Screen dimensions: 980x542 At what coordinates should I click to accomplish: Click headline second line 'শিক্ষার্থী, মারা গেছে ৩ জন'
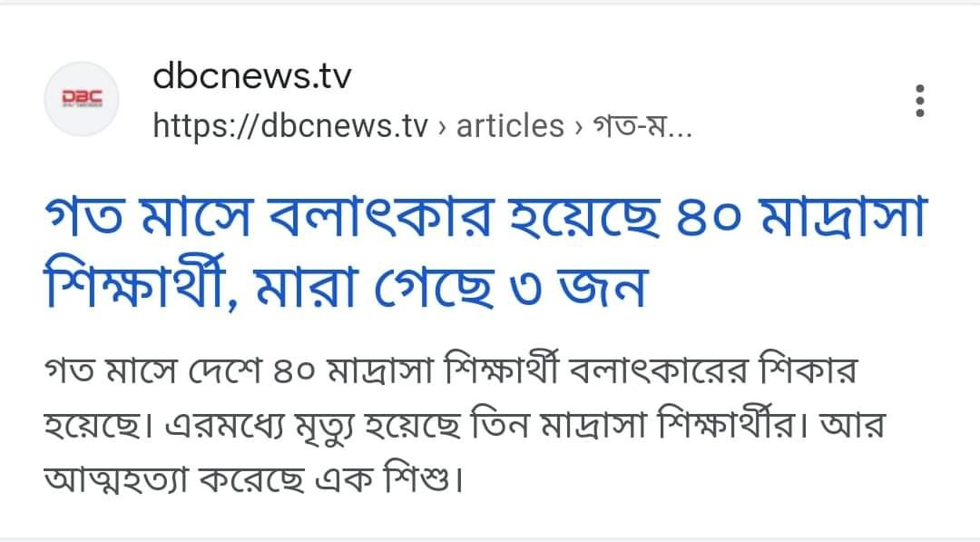pyautogui.click(x=345, y=286)
